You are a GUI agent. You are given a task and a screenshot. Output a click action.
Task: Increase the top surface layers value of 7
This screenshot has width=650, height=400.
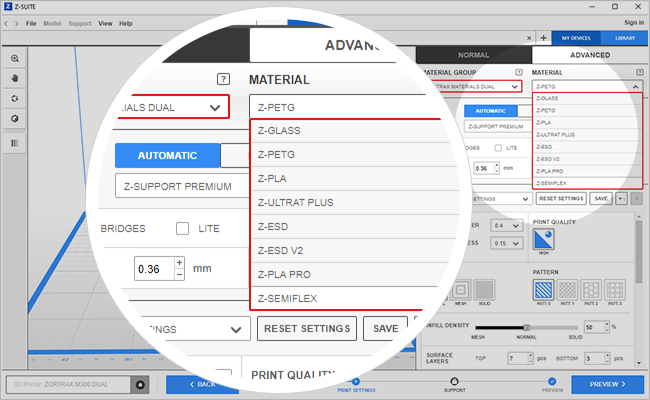tap(531, 356)
